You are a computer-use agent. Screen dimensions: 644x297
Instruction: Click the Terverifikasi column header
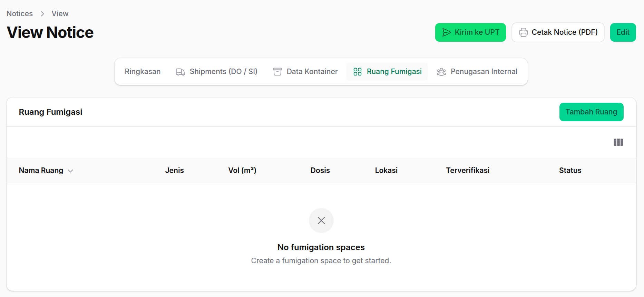468,171
